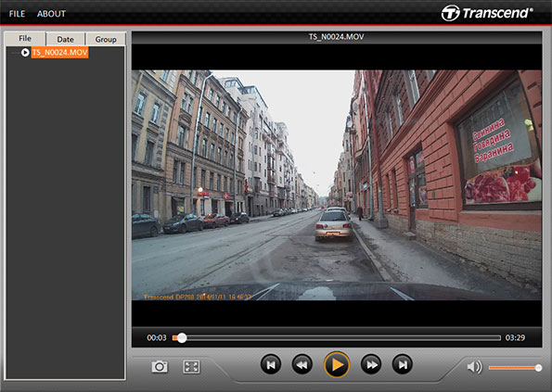Click the video preview frame

click(x=337, y=185)
